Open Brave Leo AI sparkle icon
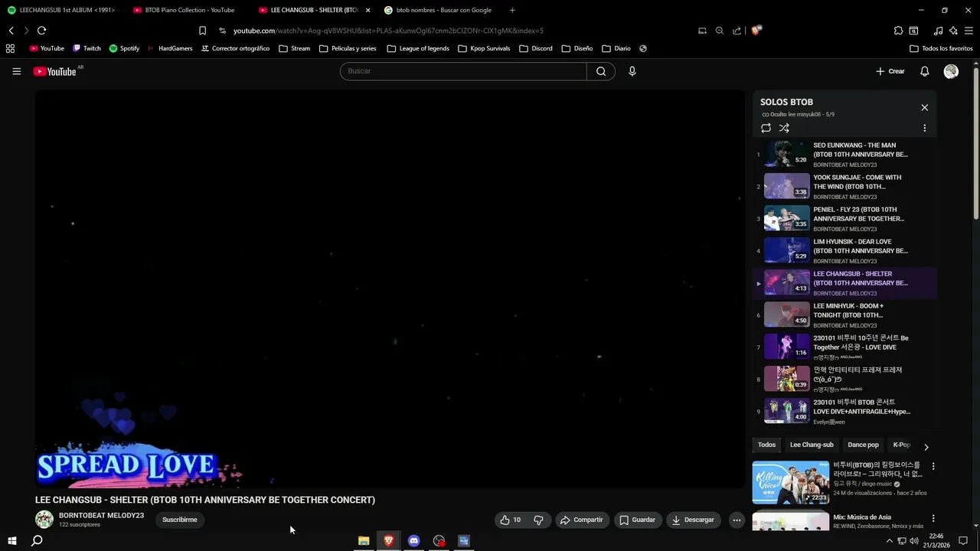980x551 pixels. [x=953, y=31]
